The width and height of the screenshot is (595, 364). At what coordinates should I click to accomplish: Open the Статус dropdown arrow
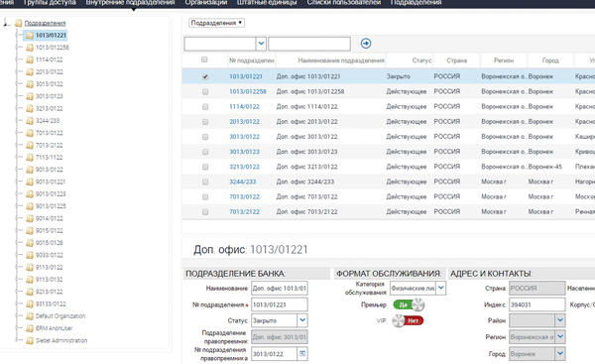tap(302, 320)
